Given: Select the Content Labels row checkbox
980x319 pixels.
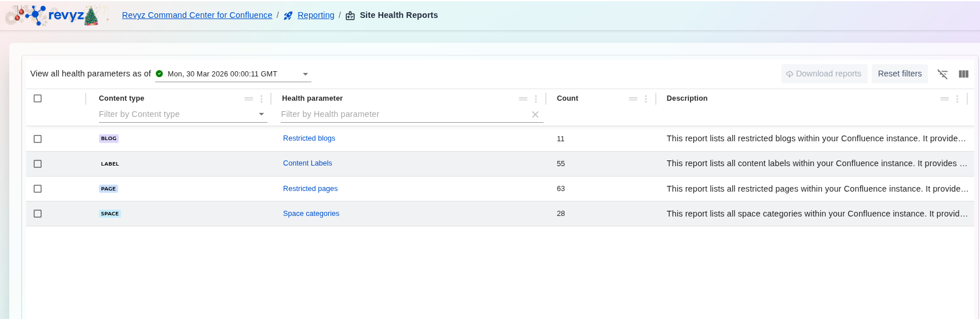Looking at the screenshot, I should coord(38,164).
